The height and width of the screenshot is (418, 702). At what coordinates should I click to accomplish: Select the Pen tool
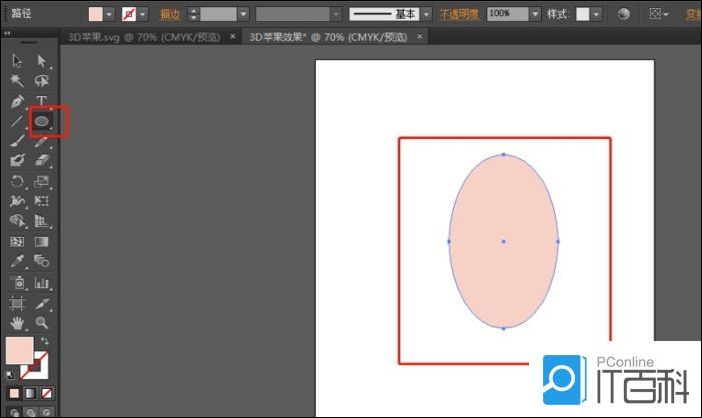(x=17, y=102)
